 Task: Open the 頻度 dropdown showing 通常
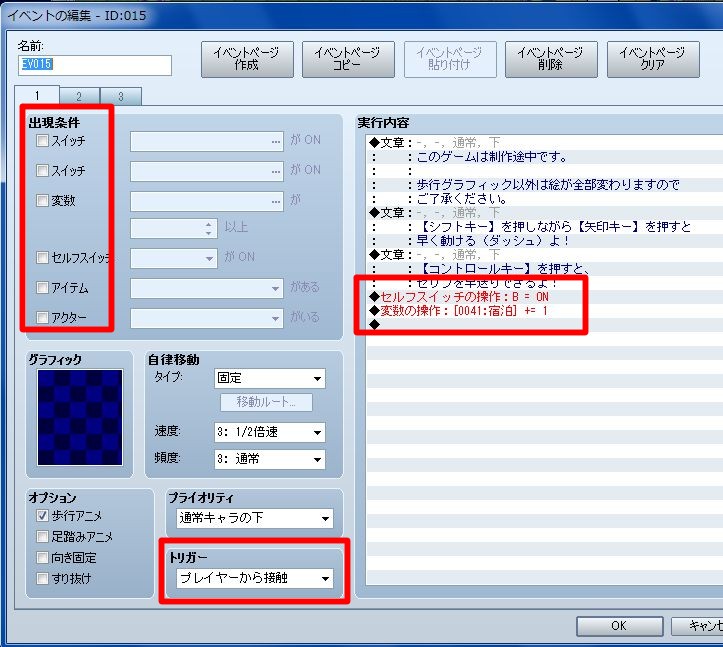pos(270,459)
